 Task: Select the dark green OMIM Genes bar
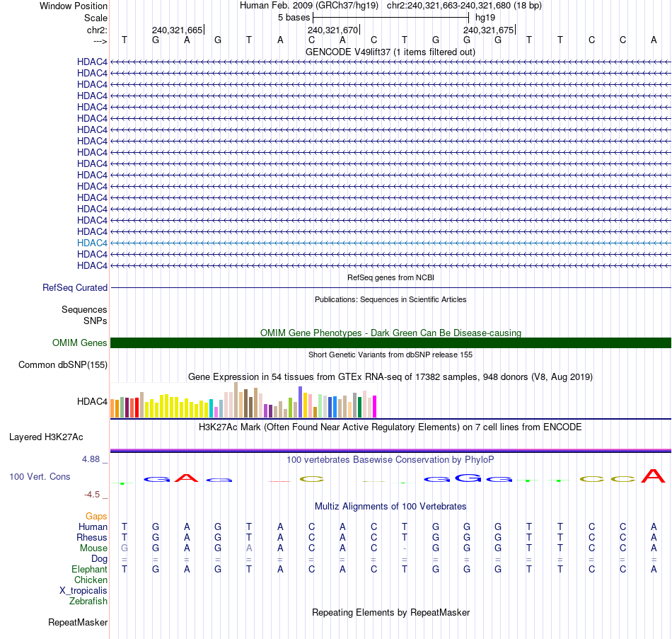pyautogui.click(x=390, y=342)
